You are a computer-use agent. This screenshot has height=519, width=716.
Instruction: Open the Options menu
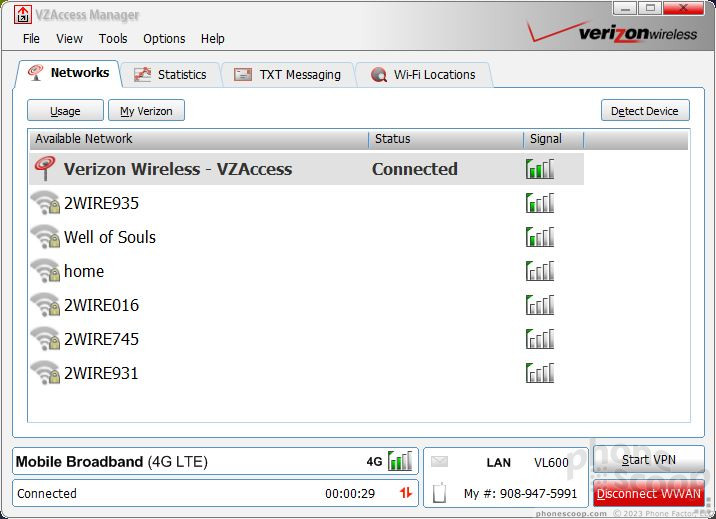(x=164, y=39)
